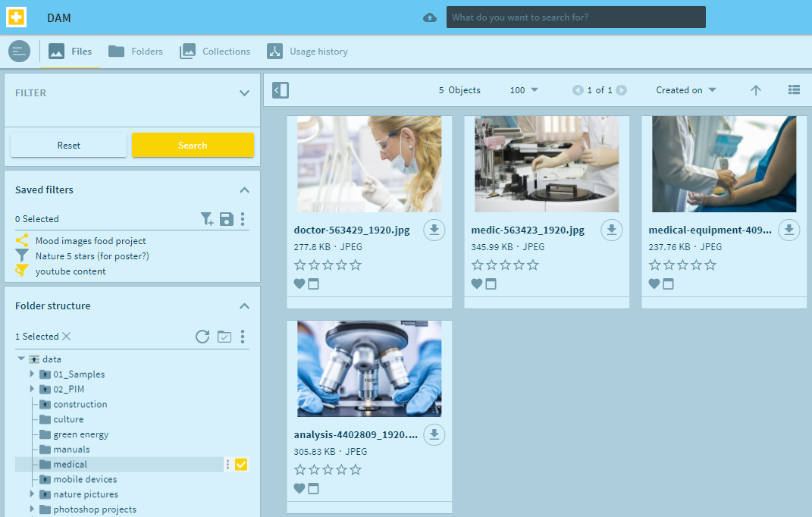Open the 100 items per page dropdown
812x517 pixels.
tap(524, 90)
